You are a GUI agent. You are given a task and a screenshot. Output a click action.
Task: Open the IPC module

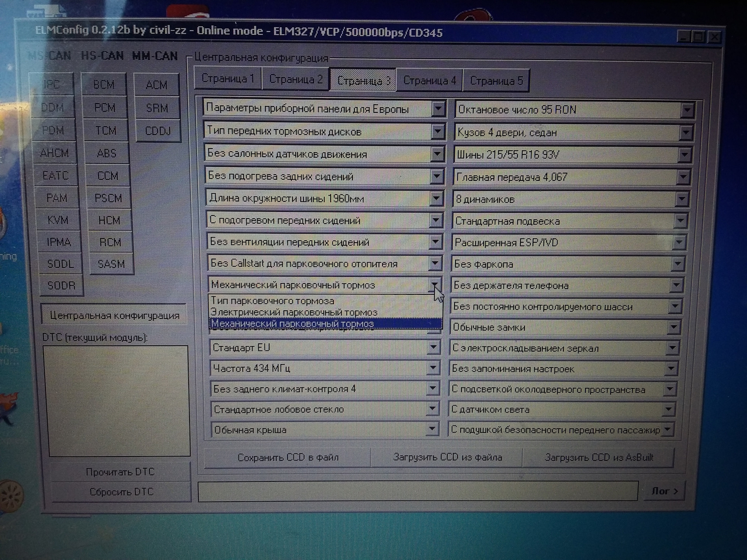pyautogui.click(x=52, y=84)
